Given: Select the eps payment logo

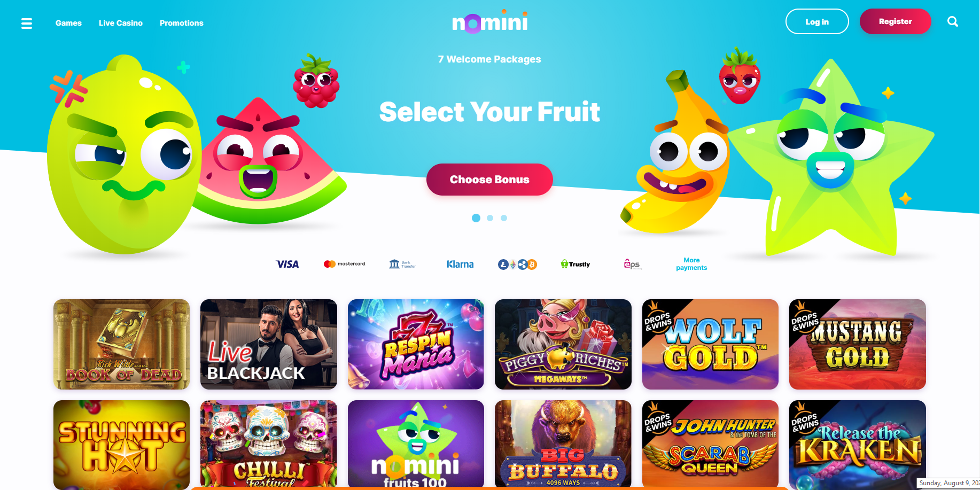Looking at the screenshot, I should coord(633,264).
